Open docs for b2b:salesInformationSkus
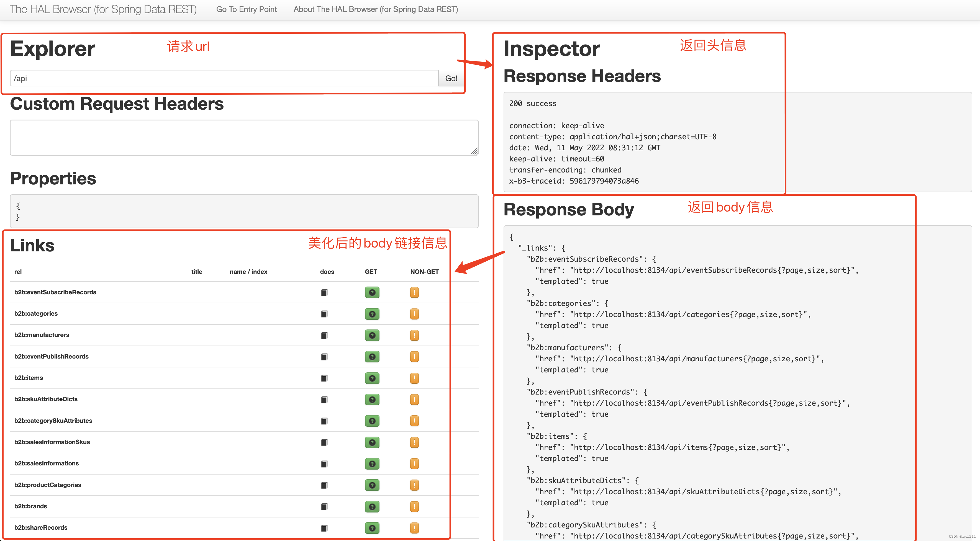Screen dimensions: 980x541 coord(324,442)
